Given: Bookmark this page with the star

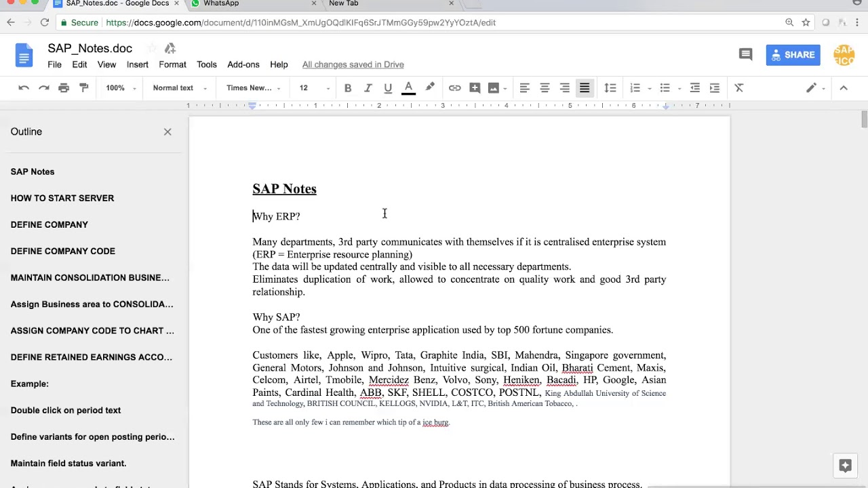Looking at the screenshot, I should (x=806, y=22).
